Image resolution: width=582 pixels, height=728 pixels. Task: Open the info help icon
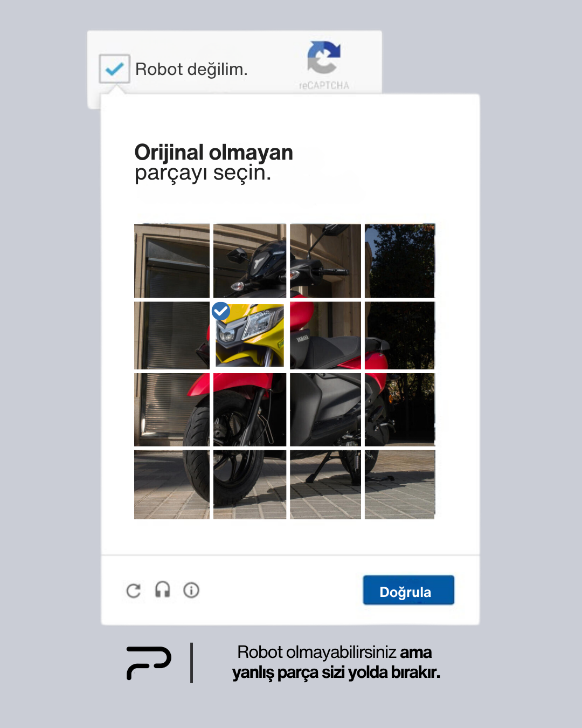[191, 590]
